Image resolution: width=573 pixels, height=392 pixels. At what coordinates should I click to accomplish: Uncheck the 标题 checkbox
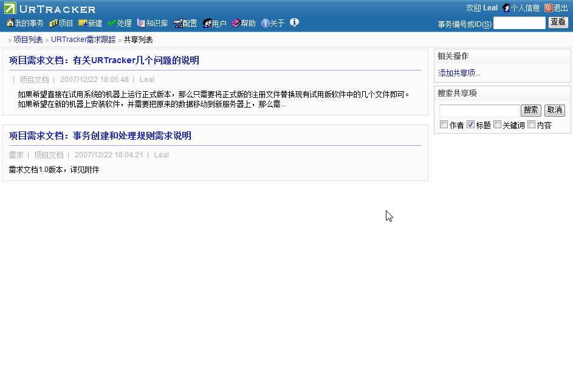[x=471, y=125]
